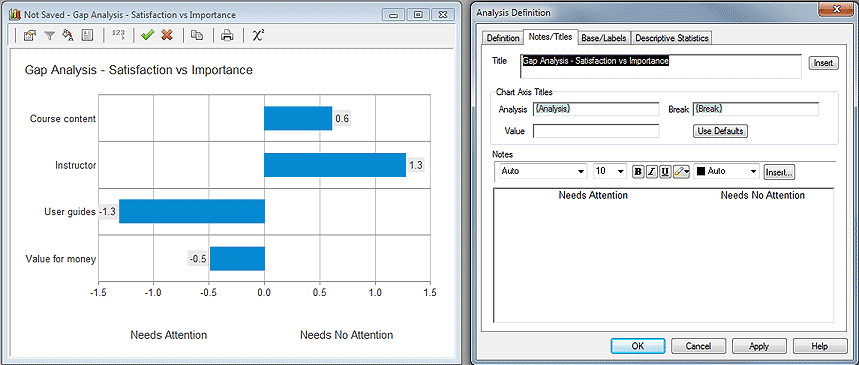Toggle Italic formatting in Notes toolbar

pos(651,172)
